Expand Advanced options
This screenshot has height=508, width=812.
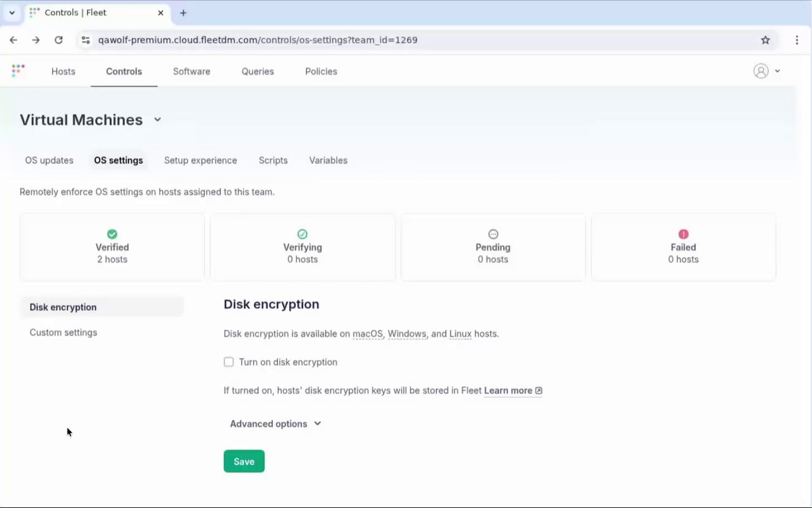[275, 424]
